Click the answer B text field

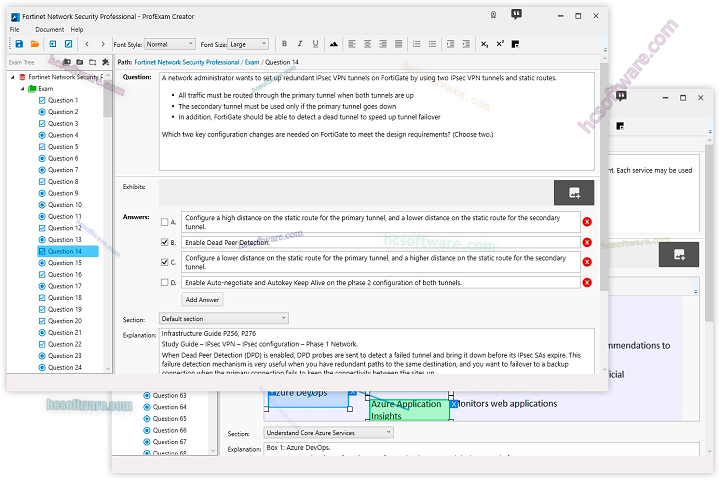(381, 242)
